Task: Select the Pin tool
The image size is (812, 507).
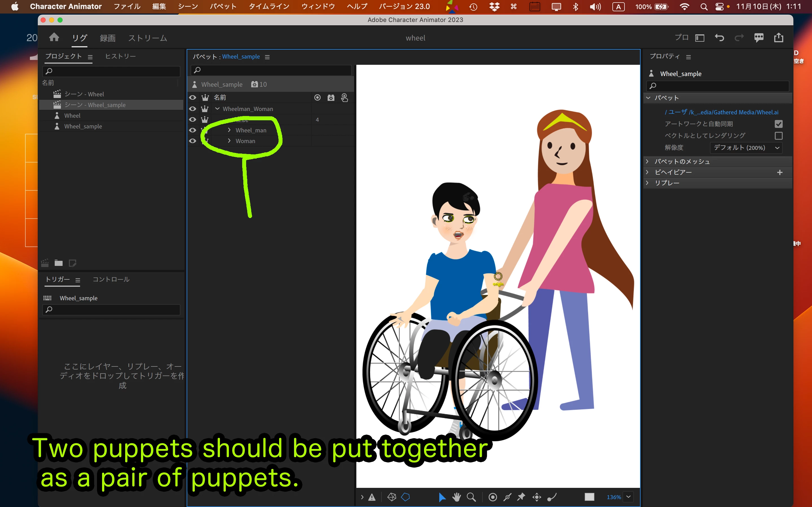Action: coord(521,497)
